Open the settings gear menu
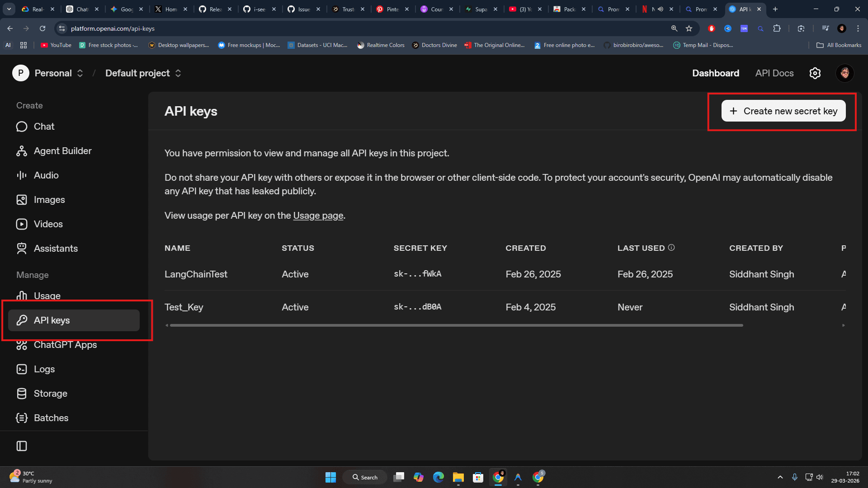The image size is (868, 488). 815,73
